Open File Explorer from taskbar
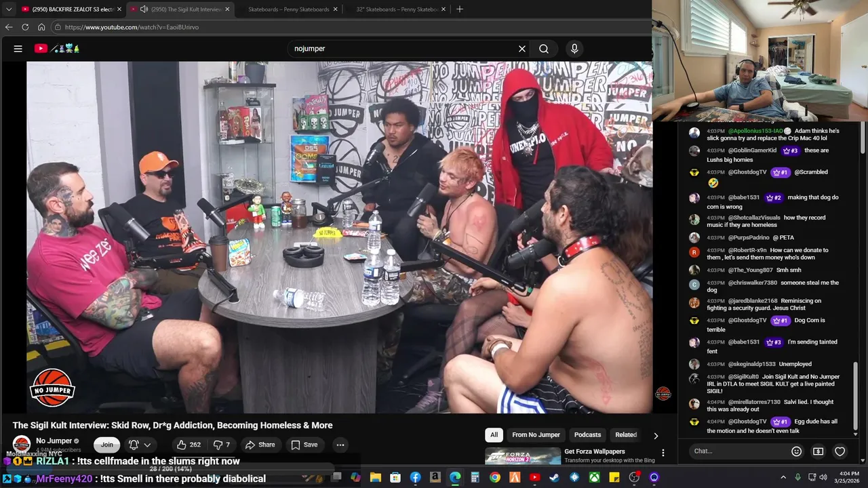The height and width of the screenshot is (488, 868). (x=376, y=477)
